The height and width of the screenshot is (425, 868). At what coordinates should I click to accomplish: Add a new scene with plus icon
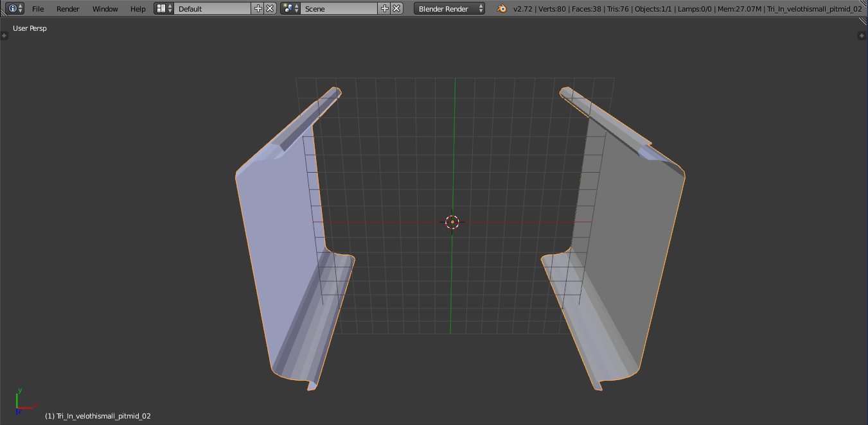tap(385, 8)
